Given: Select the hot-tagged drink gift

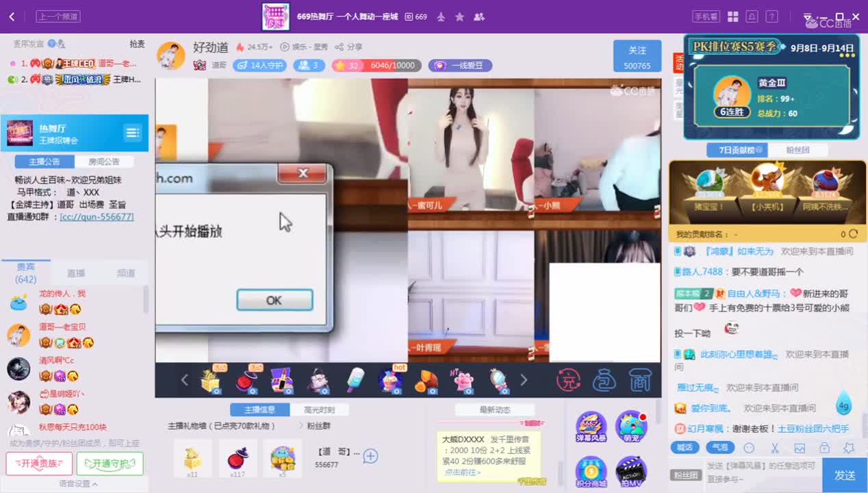Looking at the screenshot, I should coord(392,380).
